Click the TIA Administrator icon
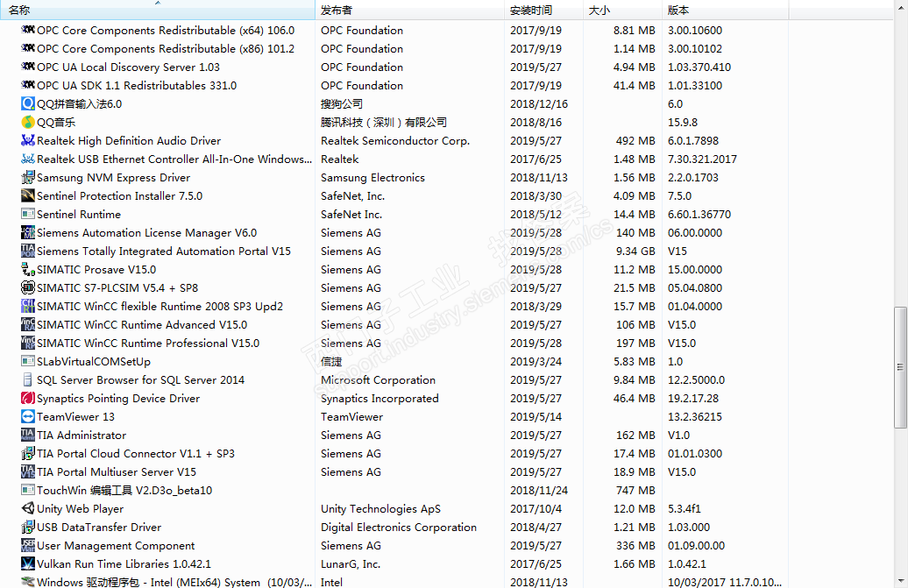The width and height of the screenshot is (908, 588). click(x=28, y=435)
